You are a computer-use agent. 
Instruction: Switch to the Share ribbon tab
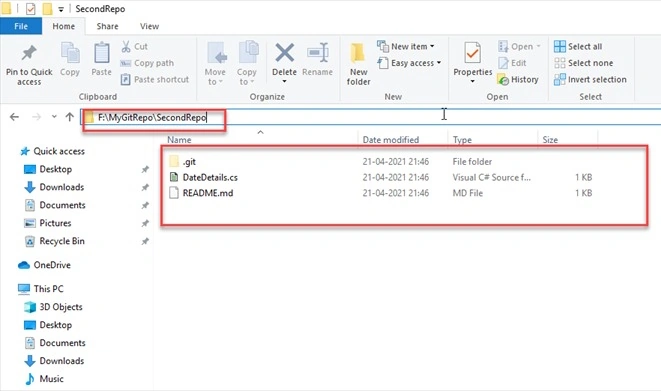click(107, 26)
